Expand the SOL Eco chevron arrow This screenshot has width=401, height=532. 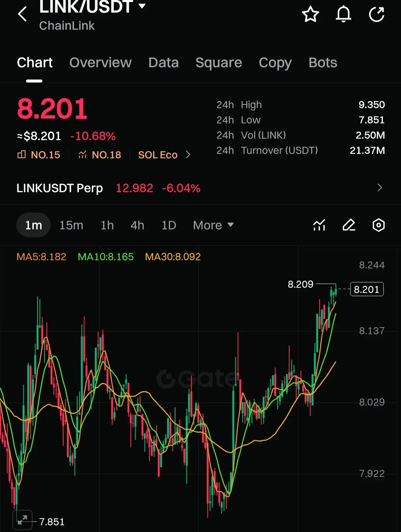[188, 155]
